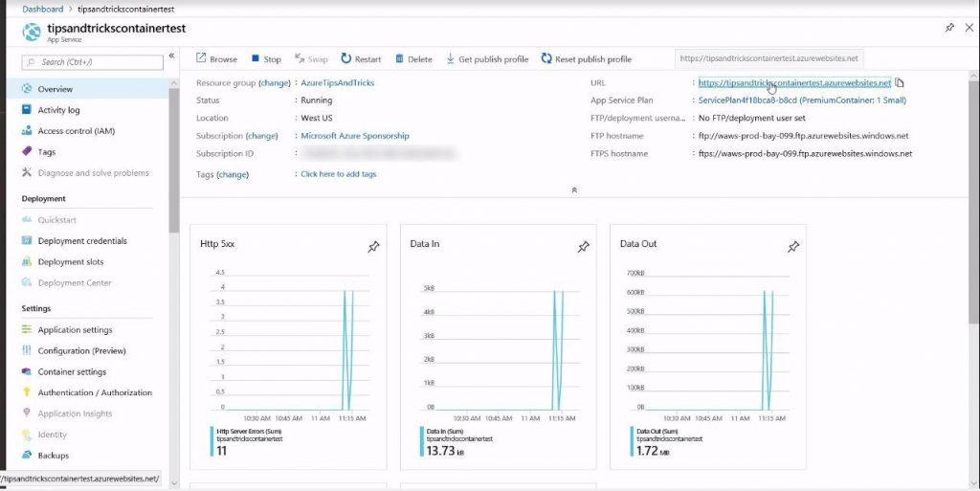Click the Configuration sliders icon
The width and height of the screenshot is (980, 491).
tap(26, 350)
